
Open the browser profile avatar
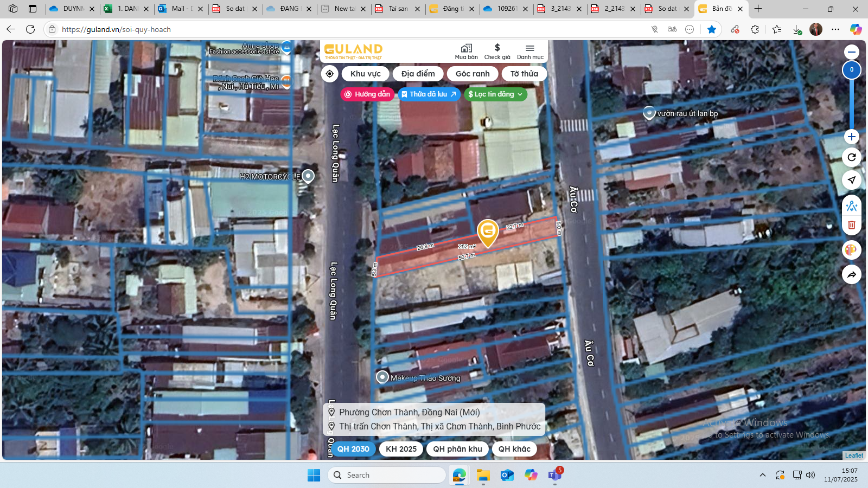tap(816, 29)
